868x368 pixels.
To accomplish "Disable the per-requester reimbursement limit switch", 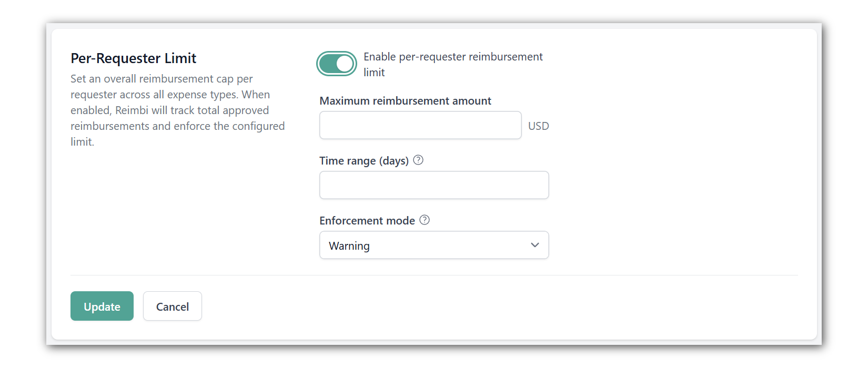I will click(x=337, y=64).
